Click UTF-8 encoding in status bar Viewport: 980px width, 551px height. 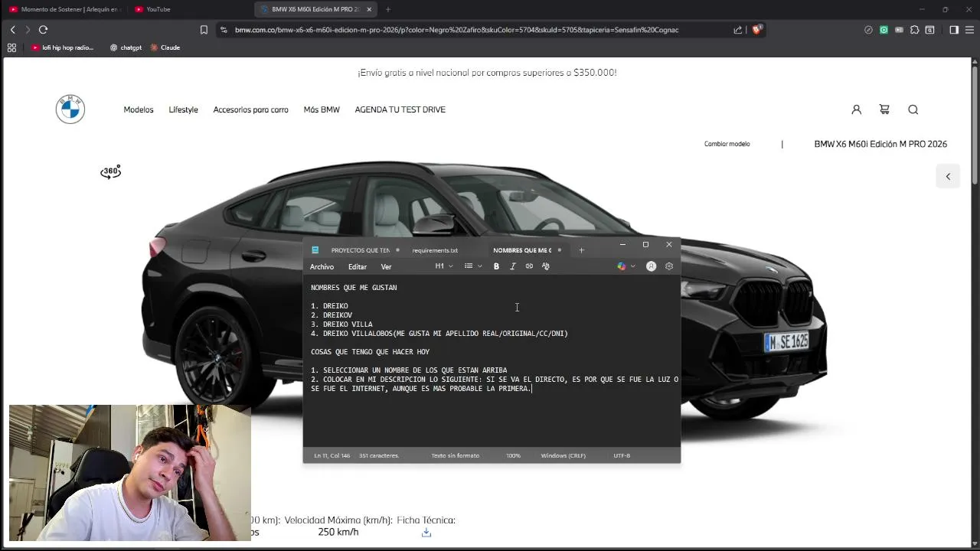[622, 455]
